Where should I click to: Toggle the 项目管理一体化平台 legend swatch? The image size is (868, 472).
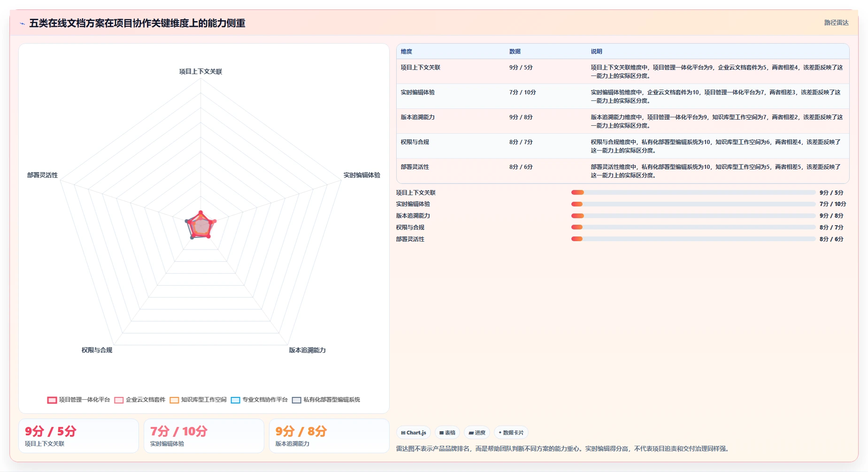pyautogui.click(x=52, y=400)
